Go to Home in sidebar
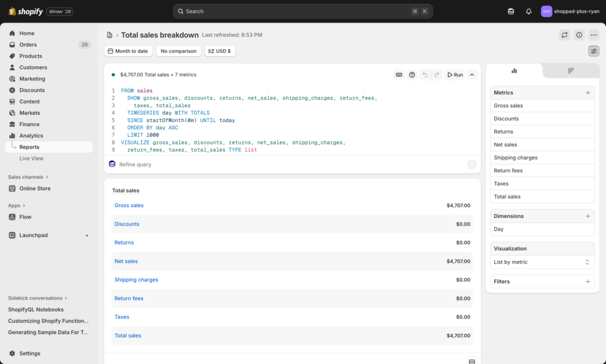This screenshot has height=364, width=606. (x=49, y=33)
